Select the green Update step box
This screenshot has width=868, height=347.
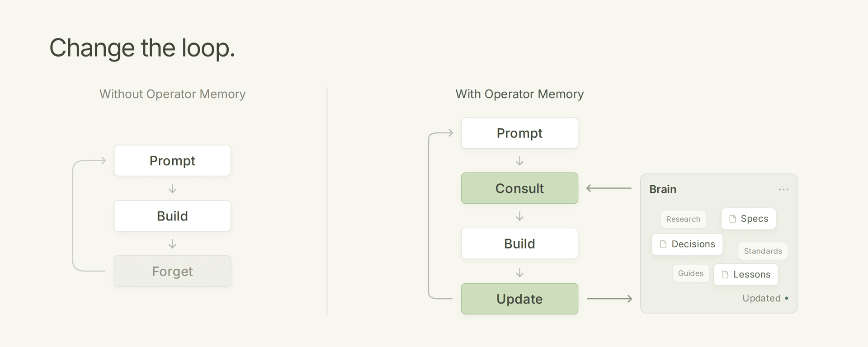519,299
